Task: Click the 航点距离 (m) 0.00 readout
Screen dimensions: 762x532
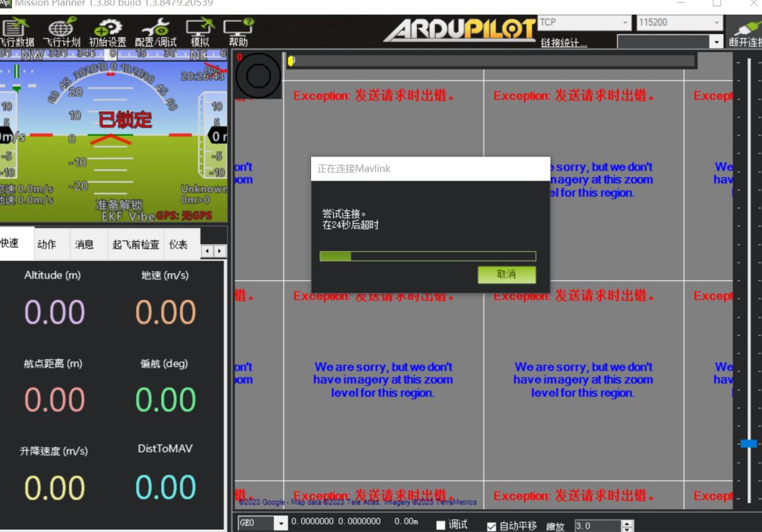Action: [55, 400]
